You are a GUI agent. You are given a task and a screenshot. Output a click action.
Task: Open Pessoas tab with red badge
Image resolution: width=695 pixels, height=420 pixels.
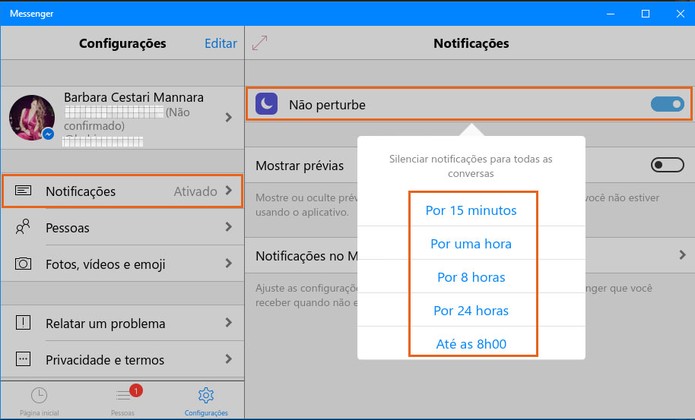click(123, 401)
